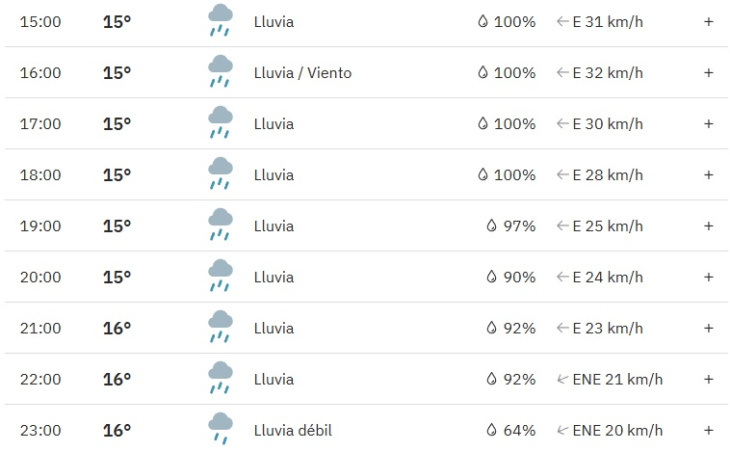Select the 18:00 hour row

click(366, 175)
